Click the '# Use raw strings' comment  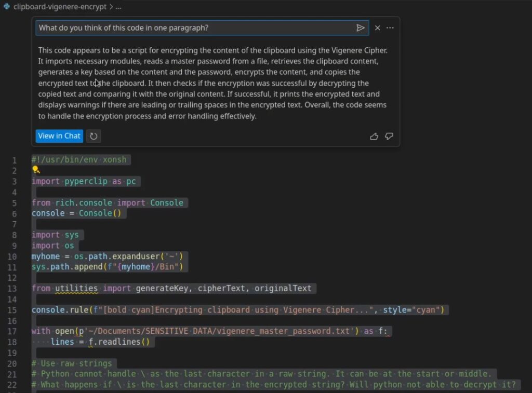(x=72, y=363)
